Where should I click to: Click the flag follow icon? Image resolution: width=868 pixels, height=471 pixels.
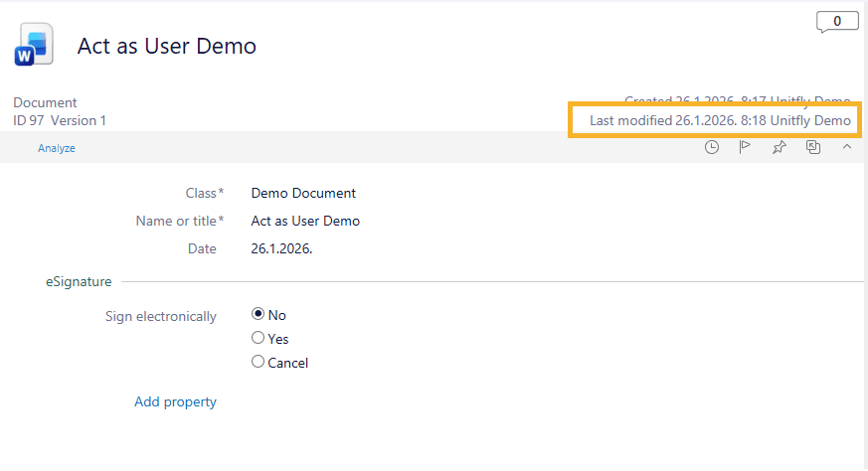click(x=745, y=147)
